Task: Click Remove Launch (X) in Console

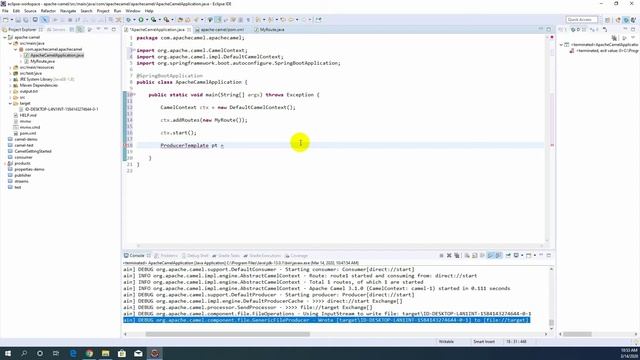Action: tap(449, 256)
